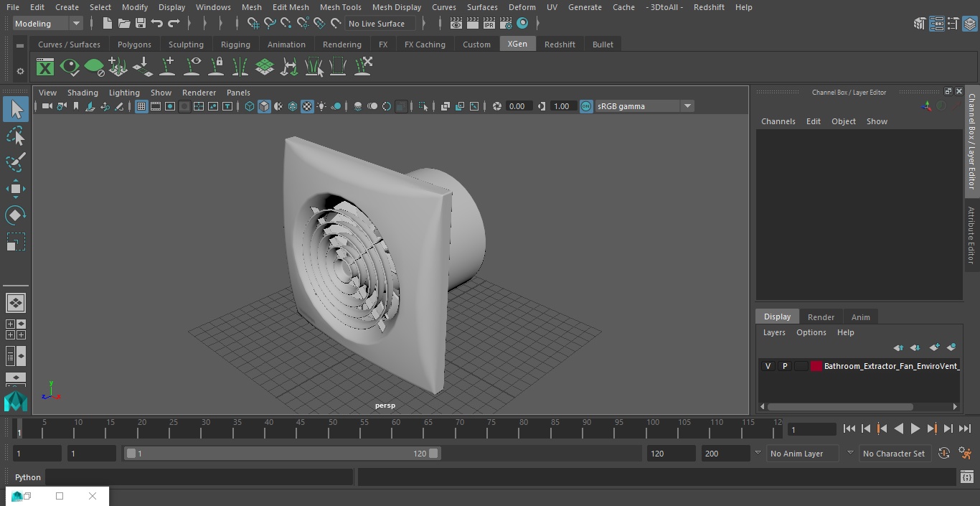
Task: Open the sRGB gamma view transform dropdown
Action: point(644,106)
